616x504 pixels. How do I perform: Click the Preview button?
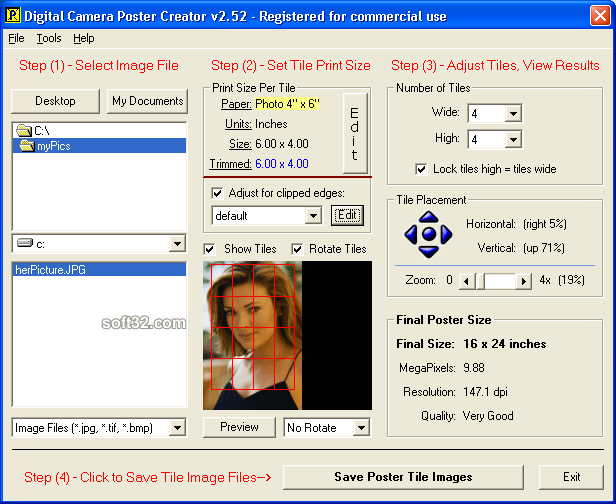click(x=239, y=427)
